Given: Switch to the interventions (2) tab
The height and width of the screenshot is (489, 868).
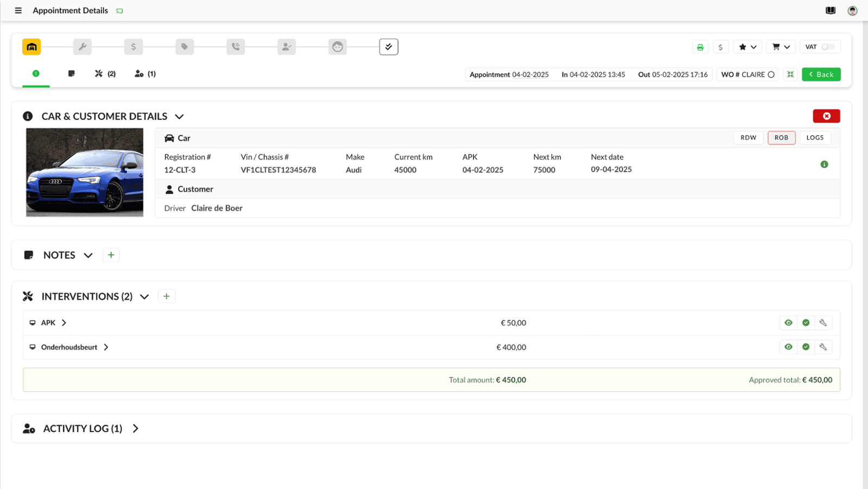Looking at the screenshot, I should [x=105, y=74].
